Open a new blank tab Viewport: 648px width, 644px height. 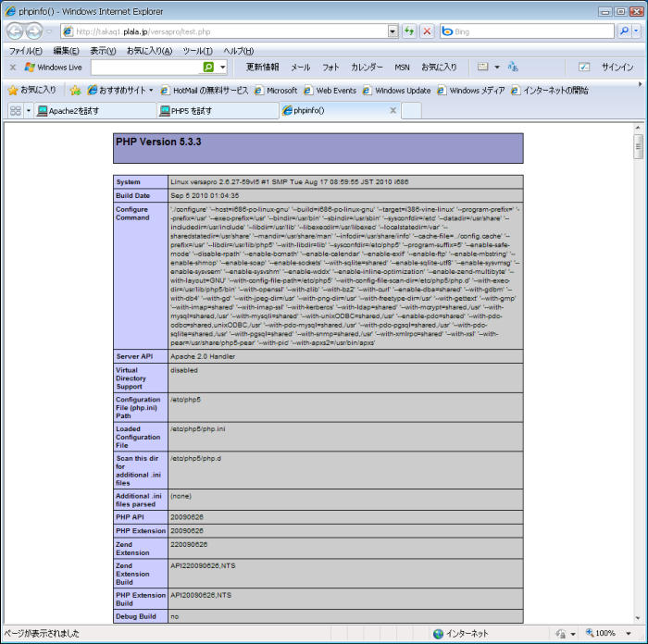(411, 111)
